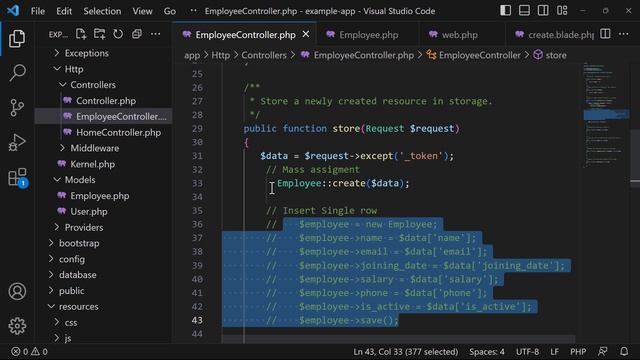Open Employee.php under Models
The width and height of the screenshot is (640, 360).
point(100,196)
